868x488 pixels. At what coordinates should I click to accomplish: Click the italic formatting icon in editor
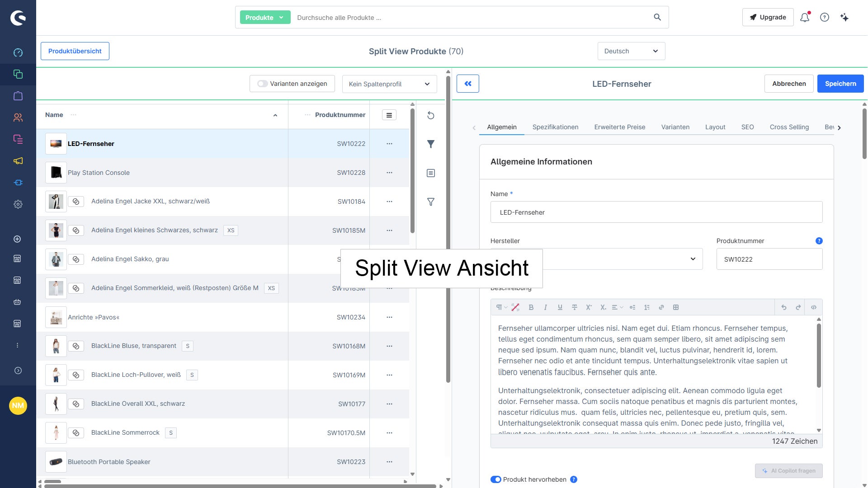[546, 307]
